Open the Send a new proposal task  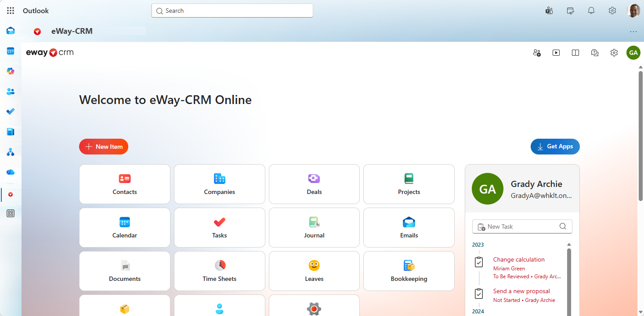(521, 291)
